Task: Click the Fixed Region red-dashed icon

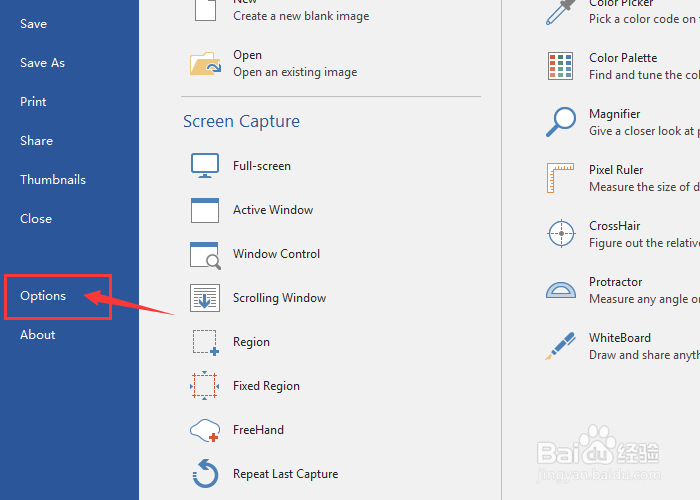Action: pos(204,385)
